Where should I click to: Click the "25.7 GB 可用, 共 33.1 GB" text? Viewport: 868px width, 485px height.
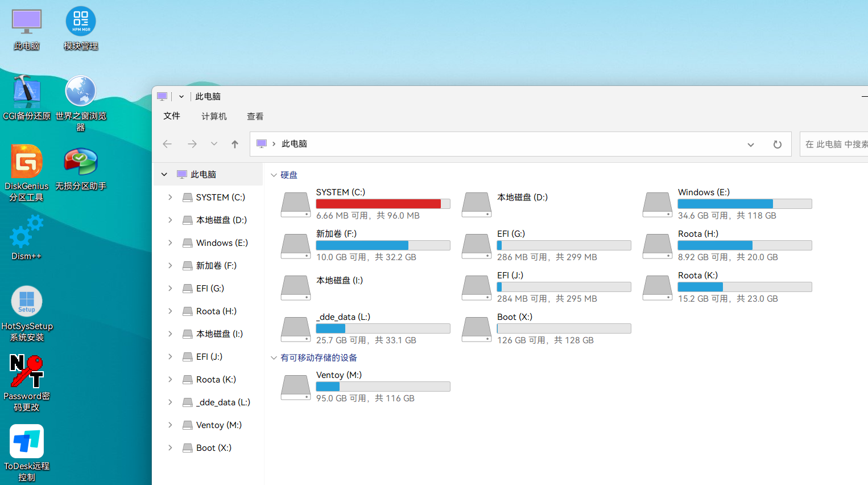pos(366,340)
